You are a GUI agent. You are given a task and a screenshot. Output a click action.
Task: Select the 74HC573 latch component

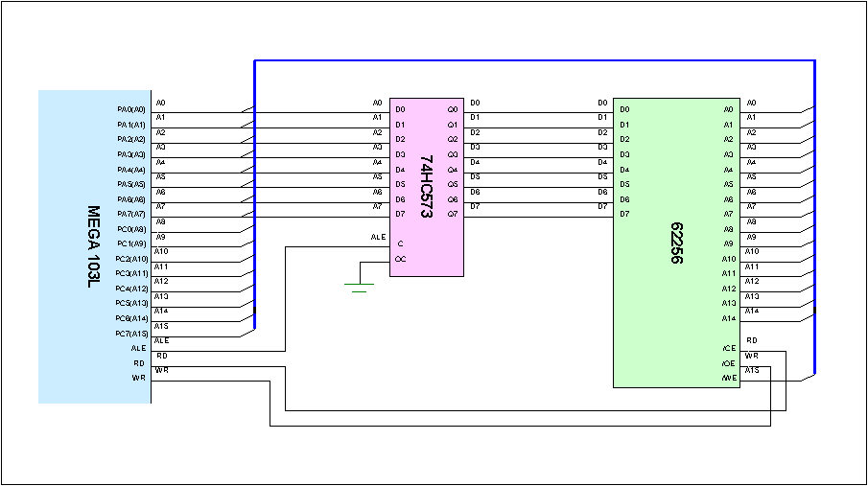(427, 187)
